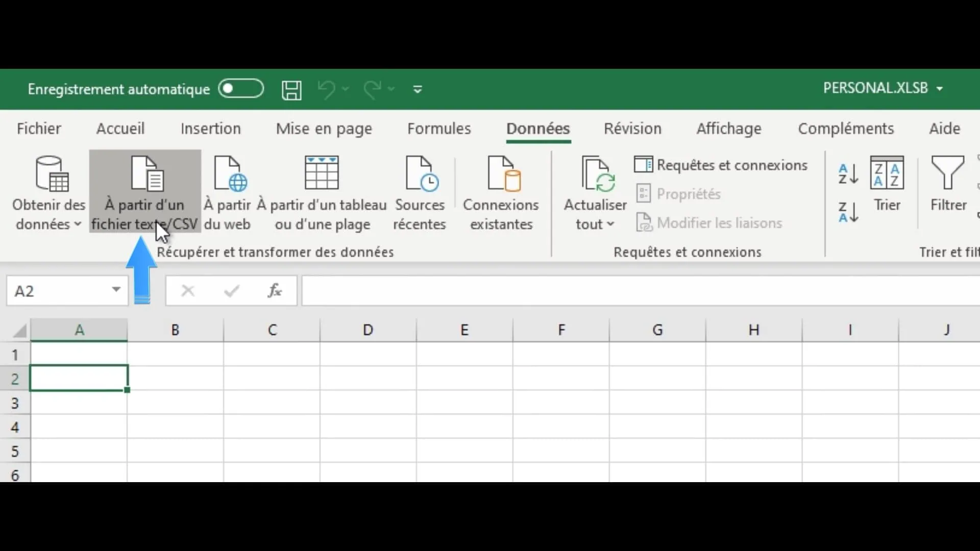Sort descending with the Z-A icon
This screenshot has height=551, width=980.
tap(848, 212)
